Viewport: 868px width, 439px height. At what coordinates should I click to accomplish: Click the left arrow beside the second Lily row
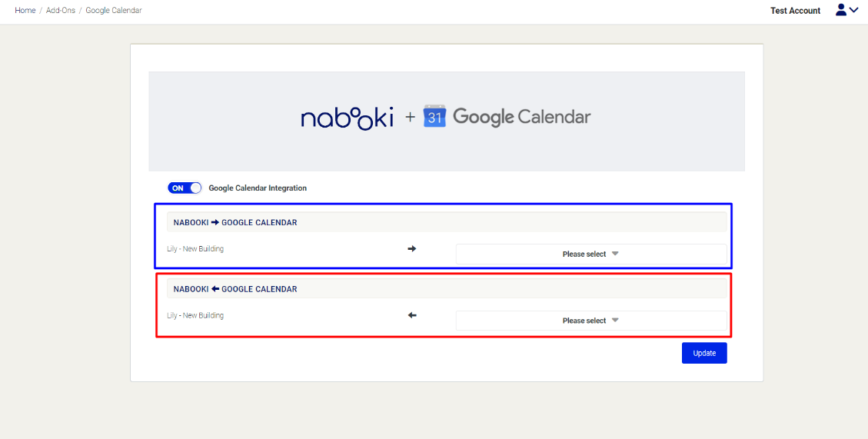[411, 315]
